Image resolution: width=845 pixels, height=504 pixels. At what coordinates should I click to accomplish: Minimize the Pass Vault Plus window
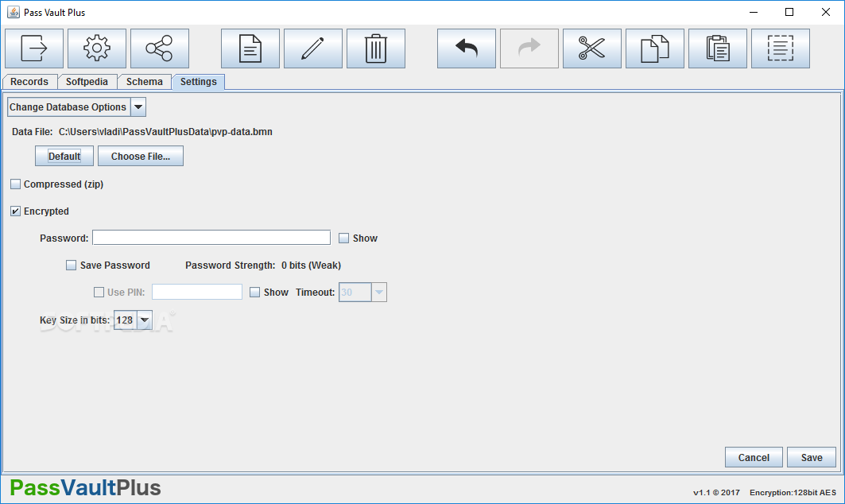coord(754,12)
